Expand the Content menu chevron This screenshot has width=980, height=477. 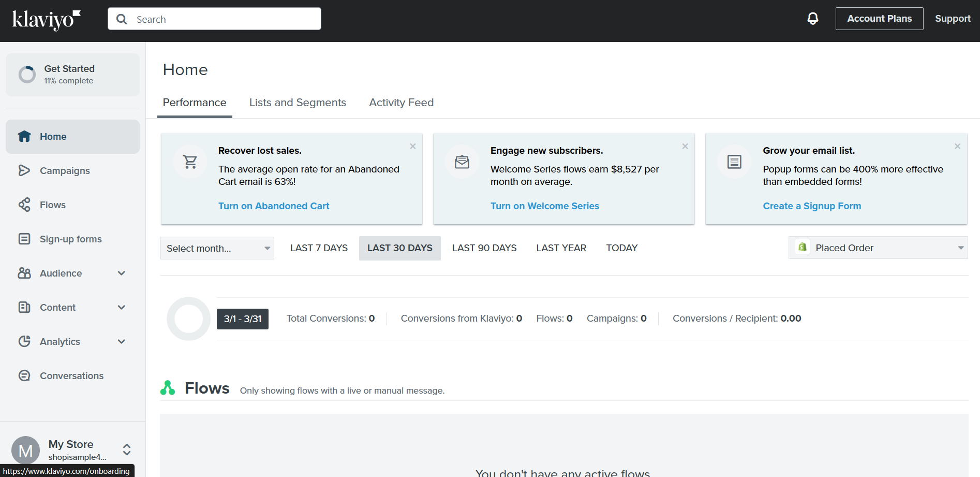click(x=122, y=307)
